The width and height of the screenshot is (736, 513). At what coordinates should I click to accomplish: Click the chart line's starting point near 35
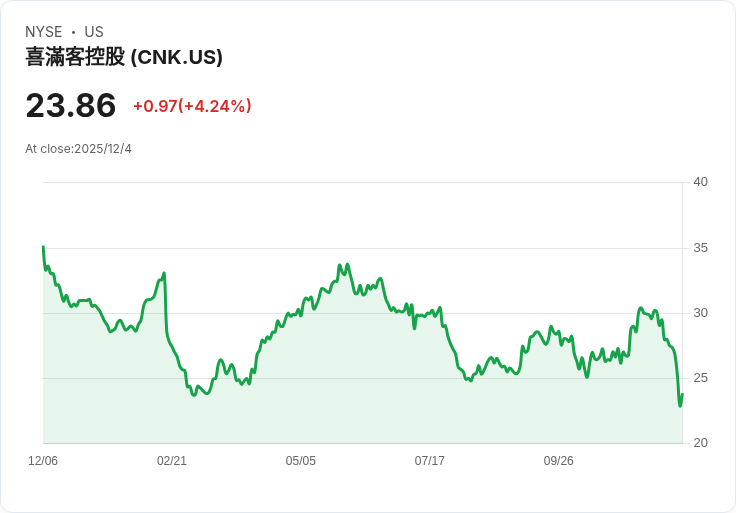coord(43,247)
